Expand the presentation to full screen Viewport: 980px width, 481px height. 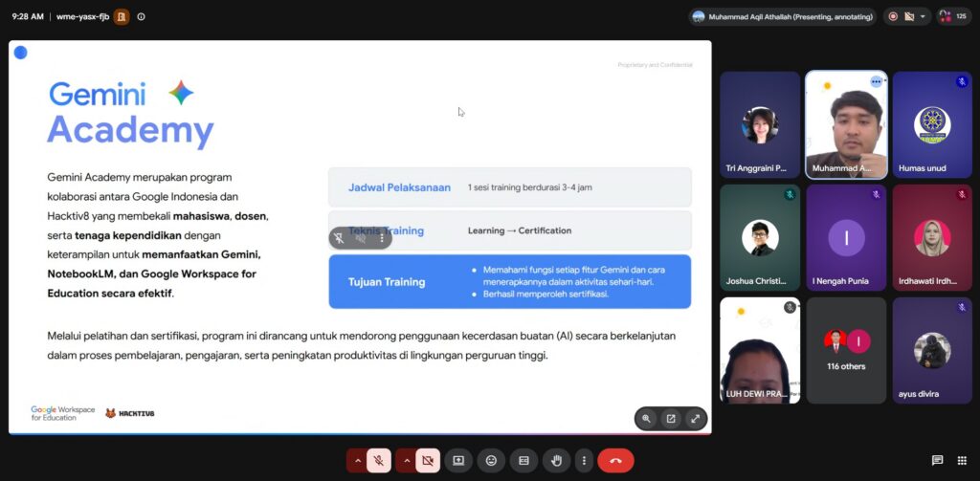point(695,419)
